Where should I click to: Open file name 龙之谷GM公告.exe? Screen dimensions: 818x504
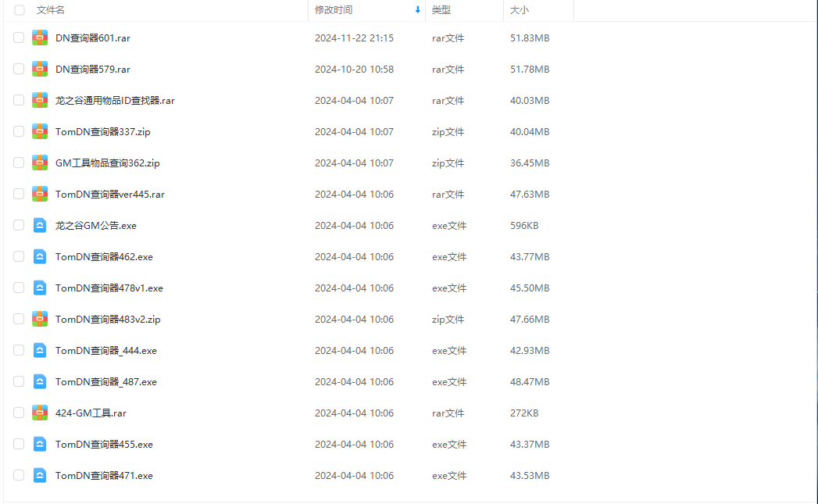(x=96, y=226)
